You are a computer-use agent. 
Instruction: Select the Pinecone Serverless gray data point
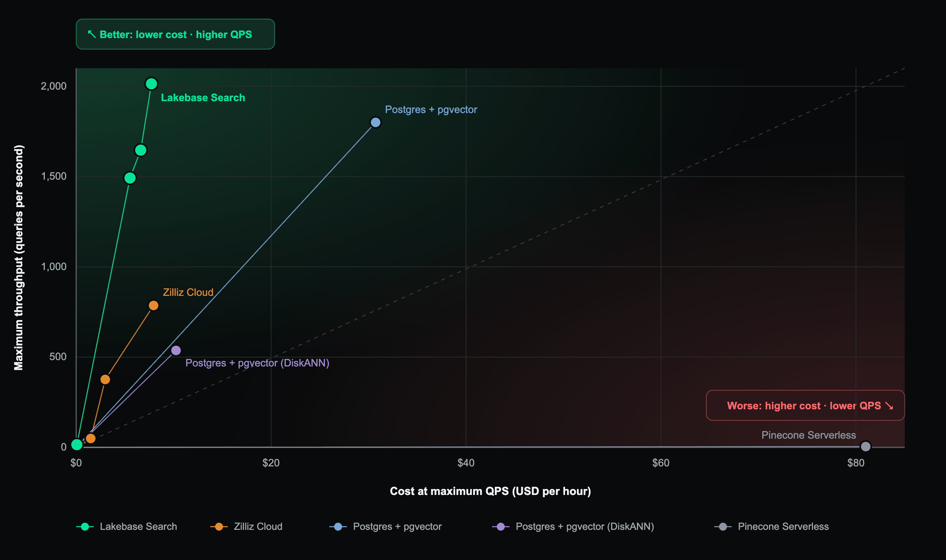[x=865, y=447]
